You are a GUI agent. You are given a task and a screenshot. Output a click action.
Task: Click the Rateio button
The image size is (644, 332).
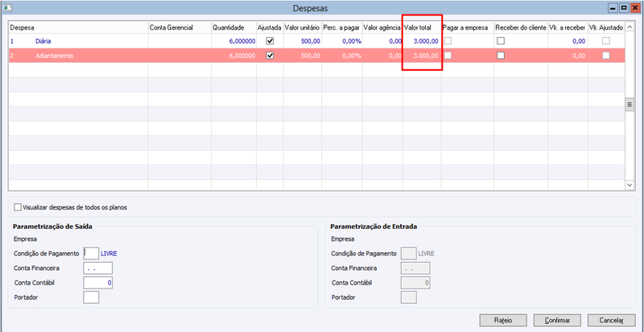(x=502, y=320)
